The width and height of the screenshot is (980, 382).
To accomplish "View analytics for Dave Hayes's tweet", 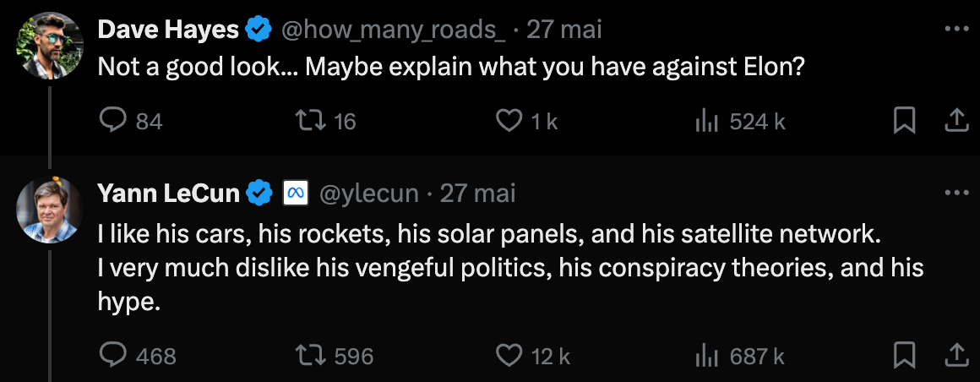I will click(706, 123).
